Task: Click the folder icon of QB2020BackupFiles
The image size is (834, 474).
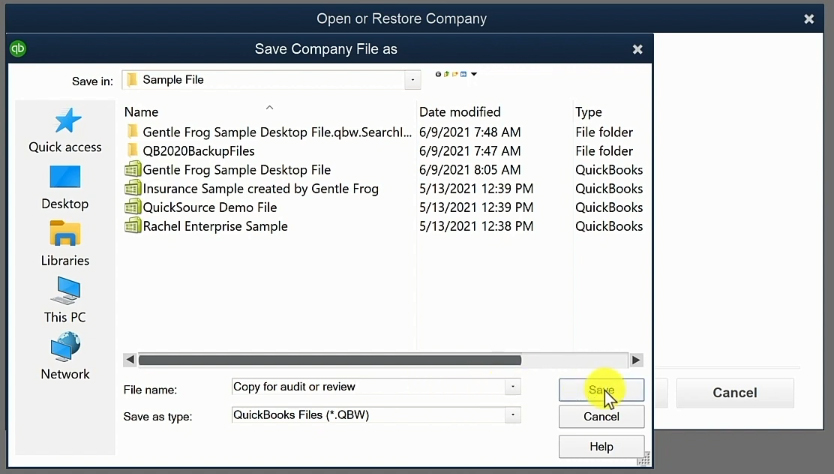Action: (x=133, y=151)
